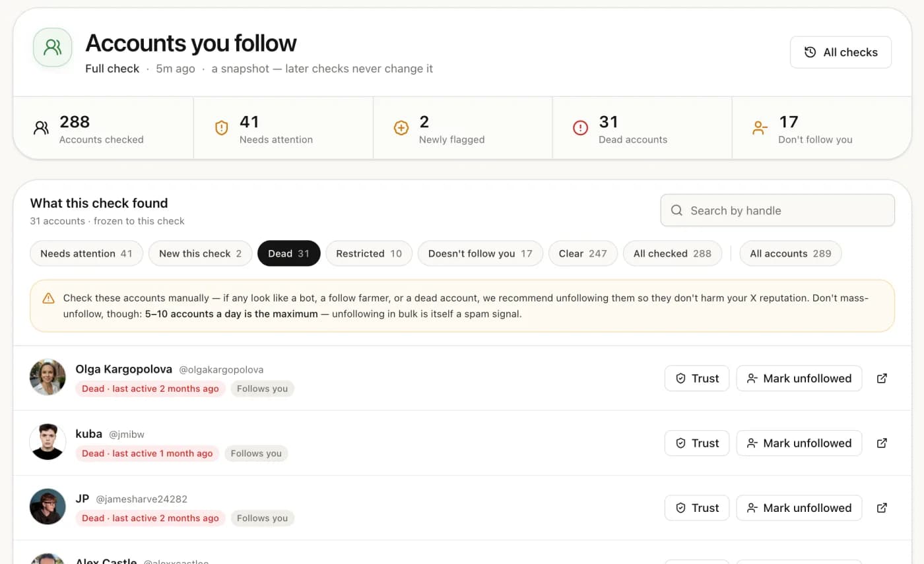Open JP's name link
Image resolution: width=924 pixels, height=564 pixels.
click(x=82, y=498)
